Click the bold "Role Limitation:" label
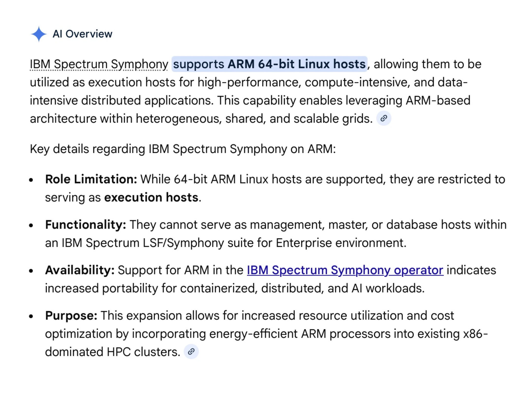Screen dimensions: 532x403 pyautogui.click(x=91, y=179)
